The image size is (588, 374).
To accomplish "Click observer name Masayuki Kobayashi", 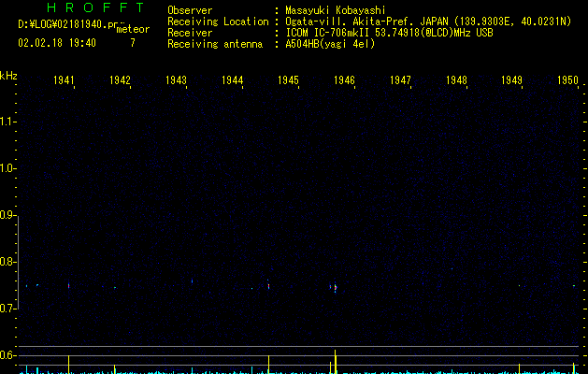I will 336,10.
